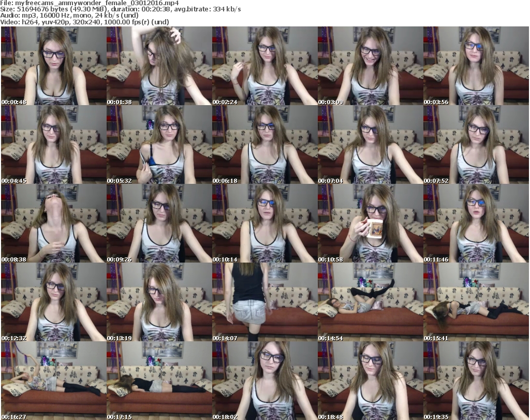Open the frame stamped 00:03:09
Viewport: 530px width, 420px height.
(370, 66)
